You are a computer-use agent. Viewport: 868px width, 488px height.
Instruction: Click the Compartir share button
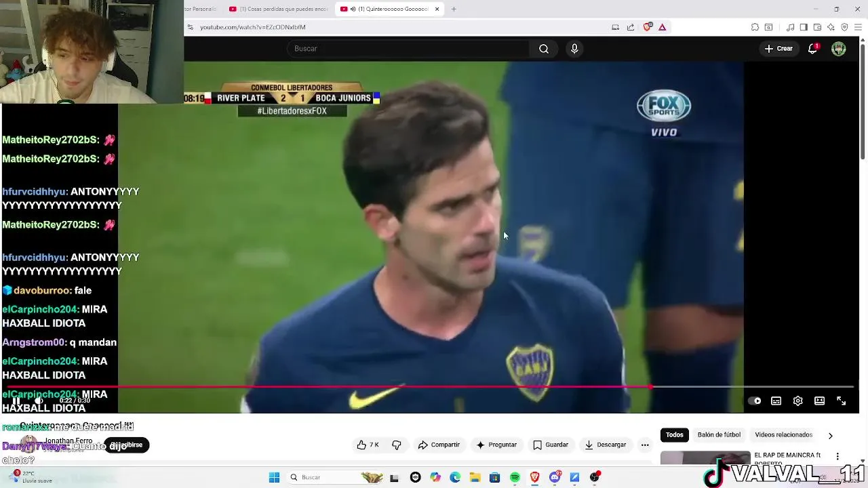(439, 445)
